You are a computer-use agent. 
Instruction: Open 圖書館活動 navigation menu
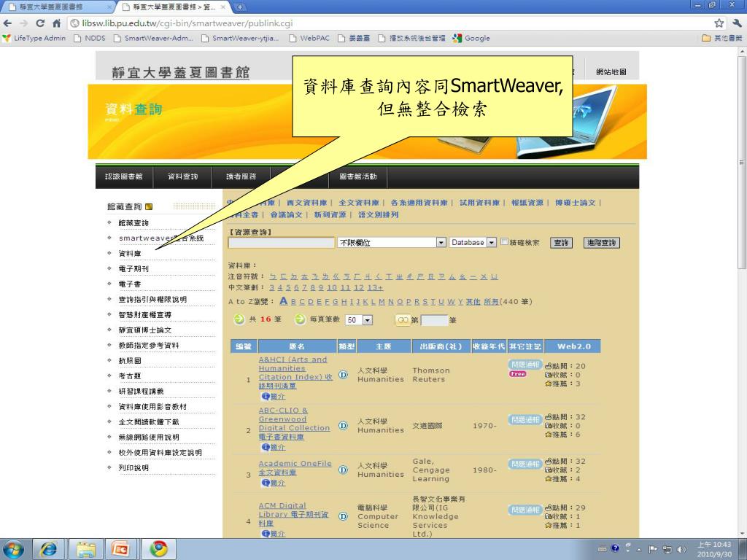358,176
